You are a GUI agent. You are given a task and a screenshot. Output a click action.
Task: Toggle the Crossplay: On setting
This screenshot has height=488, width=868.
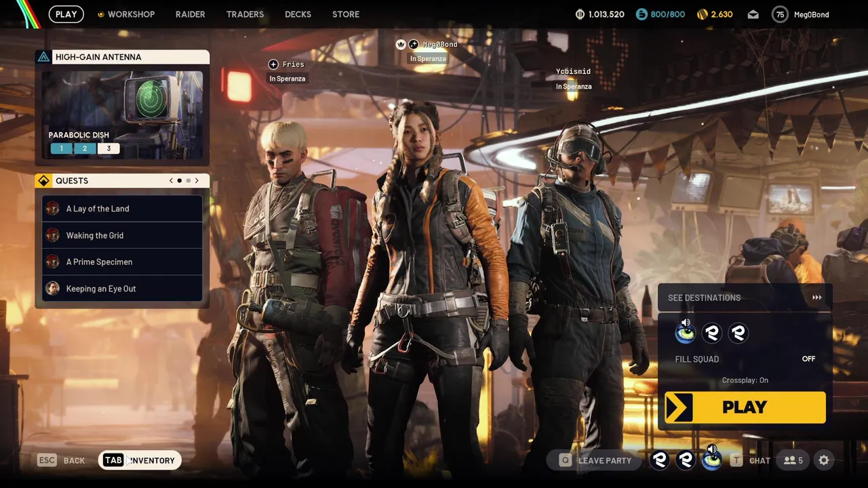coord(745,380)
